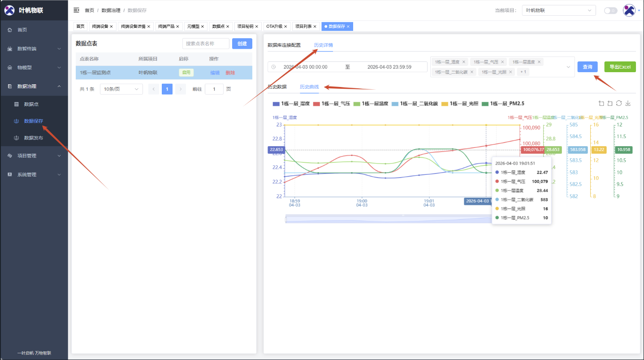This screenshot has width=644, height=360.
Task: Download the chart as image
Action: point(628,104)
